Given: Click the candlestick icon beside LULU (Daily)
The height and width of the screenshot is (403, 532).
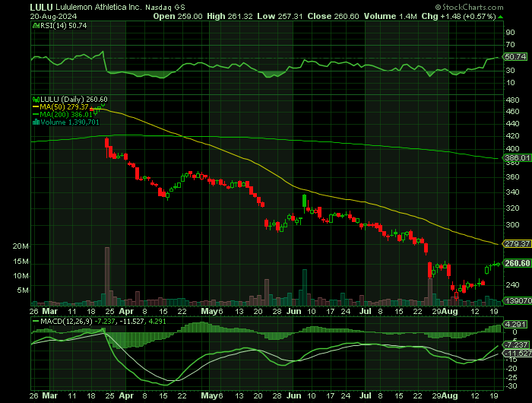Looking at the screenshot, I should click(x=36, y=100).
